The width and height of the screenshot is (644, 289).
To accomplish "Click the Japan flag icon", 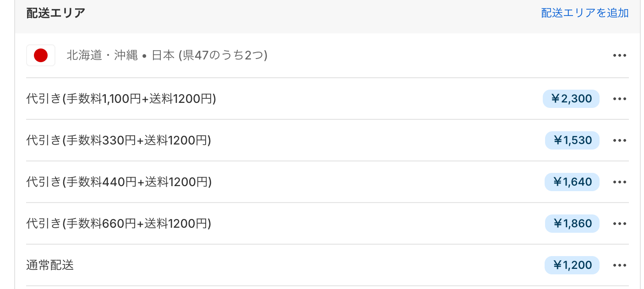I will pyautogui.click(x=41, y=55).
